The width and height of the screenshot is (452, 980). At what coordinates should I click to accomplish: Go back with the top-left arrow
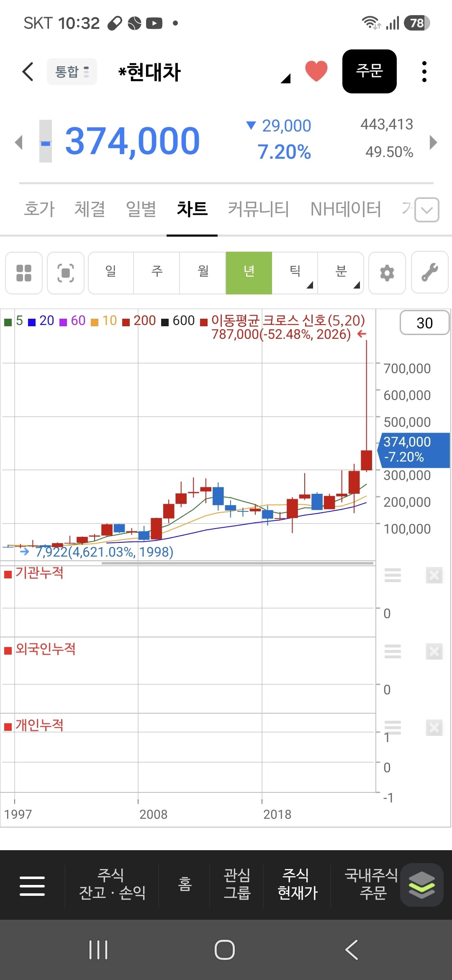pos(28,72)
